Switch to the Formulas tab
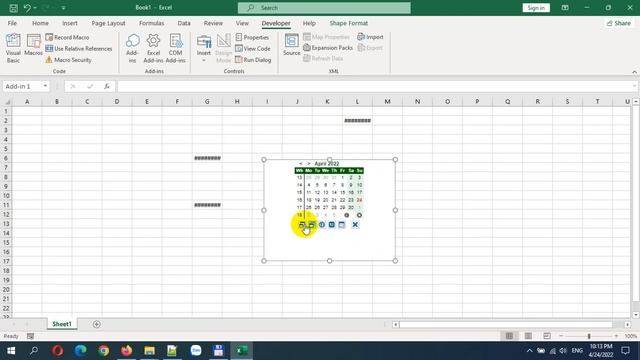Viewport: 640px width, 360px height. 151,23
